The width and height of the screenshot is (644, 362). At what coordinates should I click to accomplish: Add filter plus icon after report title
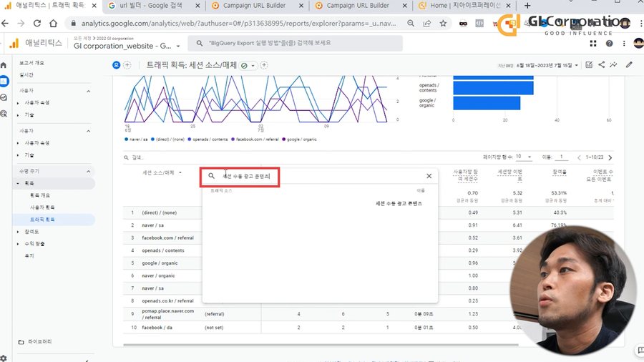[x=263, y=65]
